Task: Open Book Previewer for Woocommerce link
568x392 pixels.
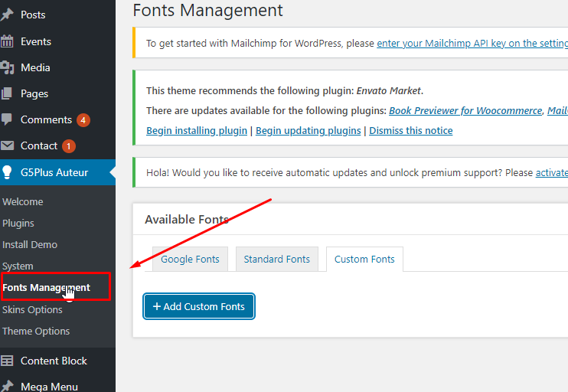Action: (x=465, y=111)
